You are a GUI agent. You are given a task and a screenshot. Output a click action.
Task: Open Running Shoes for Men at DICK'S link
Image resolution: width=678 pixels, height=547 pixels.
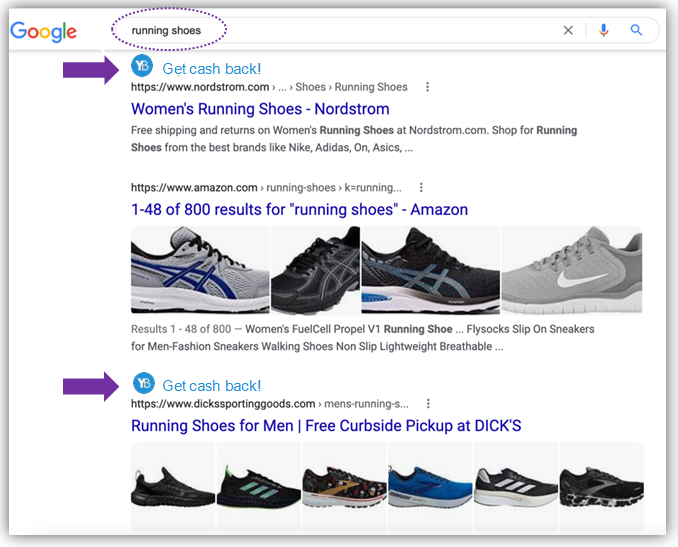point(326,426)
